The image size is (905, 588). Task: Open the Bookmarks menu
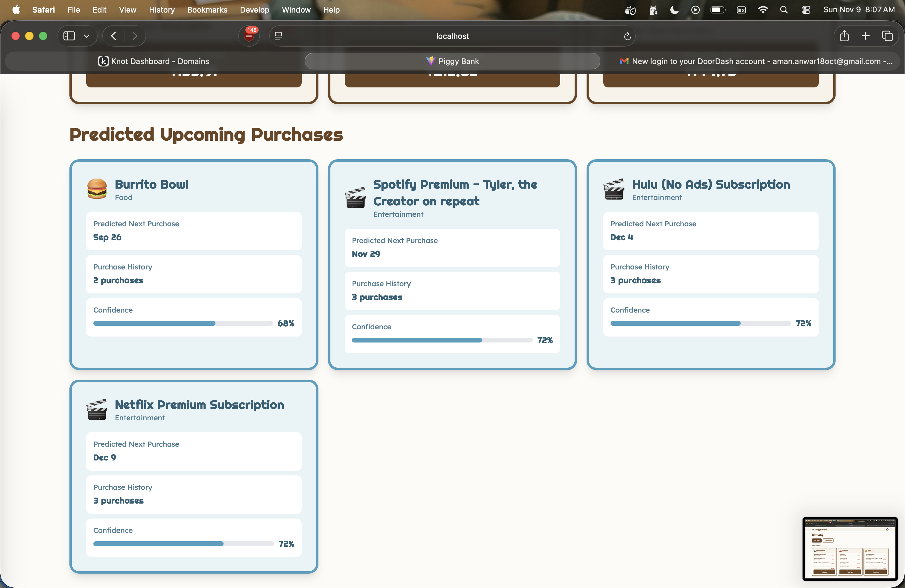[x=207, y=10]
